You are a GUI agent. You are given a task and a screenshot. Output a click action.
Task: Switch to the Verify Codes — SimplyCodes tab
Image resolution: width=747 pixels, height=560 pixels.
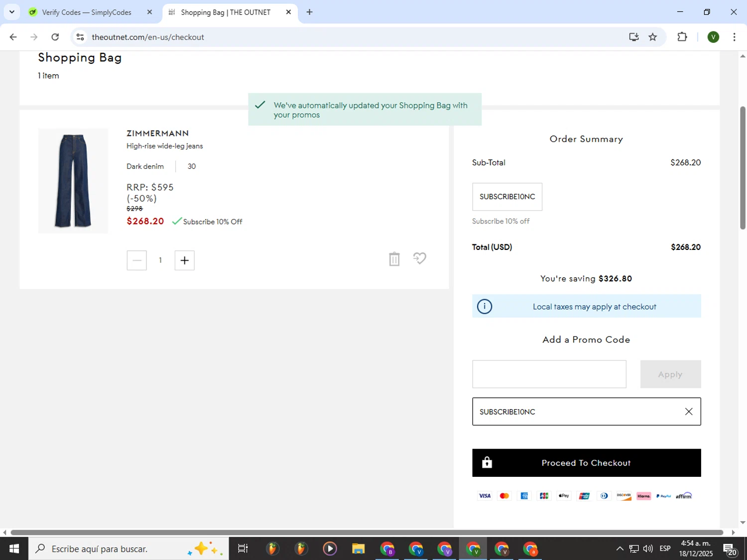click(87, 12)
